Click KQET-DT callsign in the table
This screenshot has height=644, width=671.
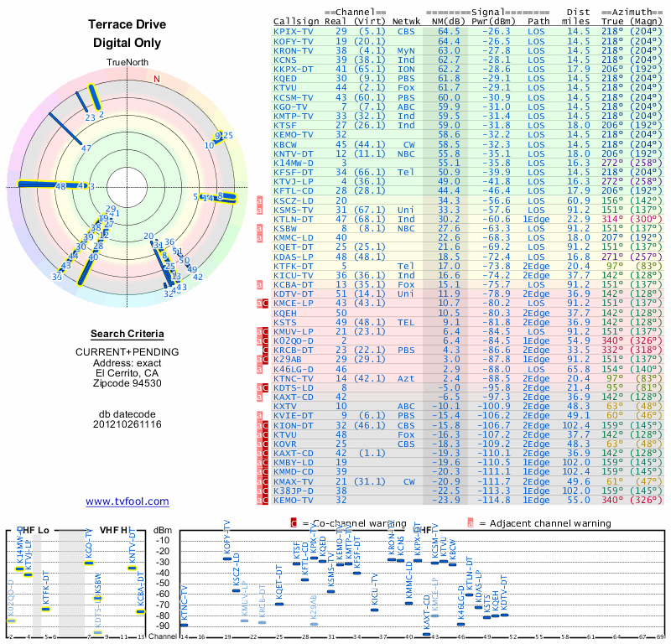pos(294,247)
